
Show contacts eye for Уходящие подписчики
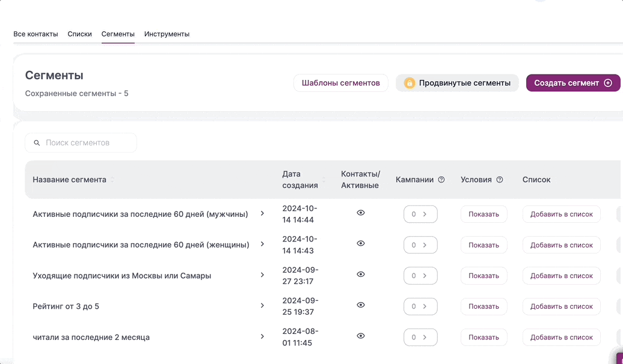[x=361, y=275]
